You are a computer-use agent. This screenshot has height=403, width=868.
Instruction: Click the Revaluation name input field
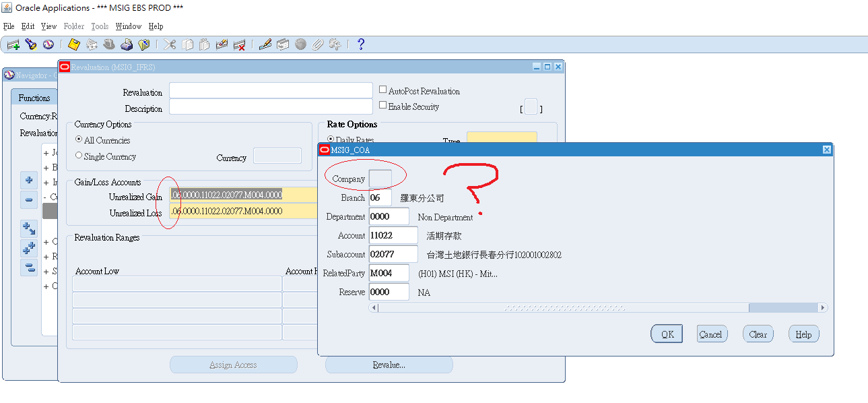point(271,91)
